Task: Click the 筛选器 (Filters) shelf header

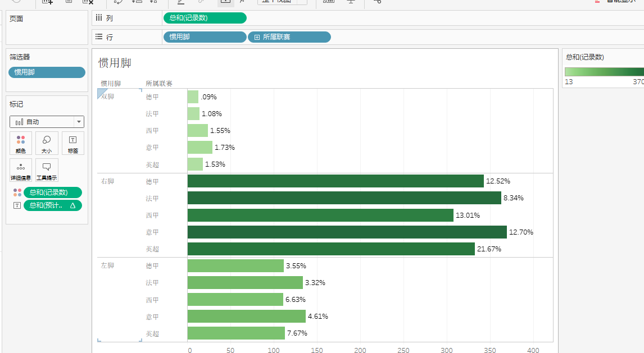Action: [20, 57]
